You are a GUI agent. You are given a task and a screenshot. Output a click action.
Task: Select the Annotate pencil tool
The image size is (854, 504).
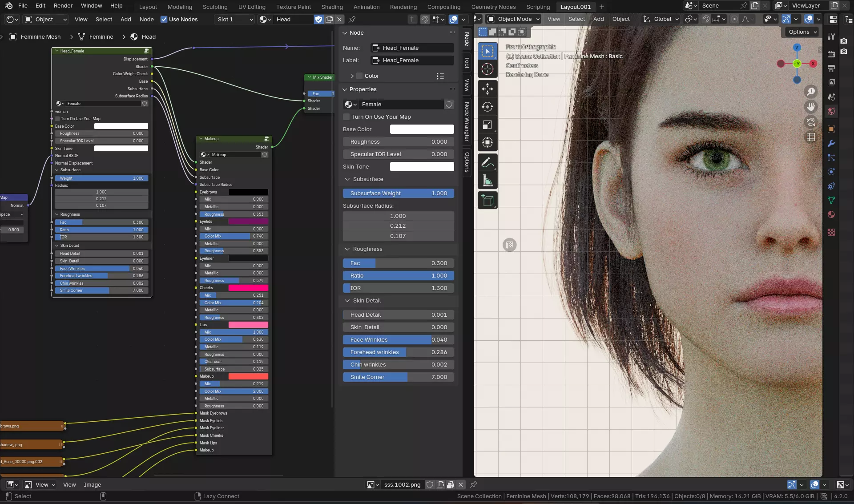tap(487, 163)
